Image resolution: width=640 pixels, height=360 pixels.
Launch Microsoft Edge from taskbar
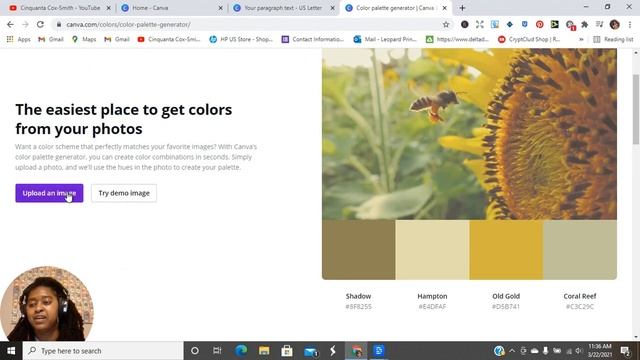point(241,351)
